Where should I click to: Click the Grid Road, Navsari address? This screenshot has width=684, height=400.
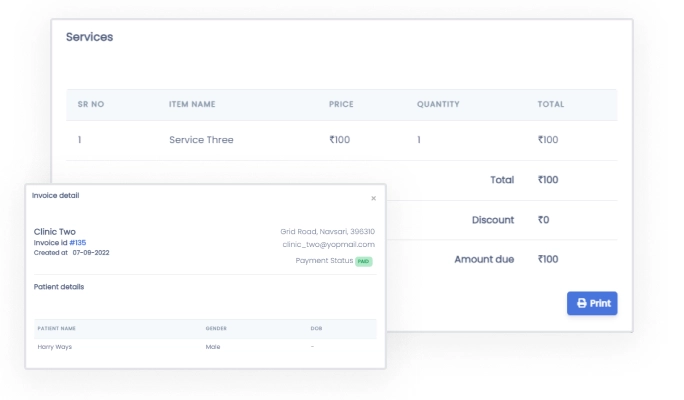(x=327, y=232)
